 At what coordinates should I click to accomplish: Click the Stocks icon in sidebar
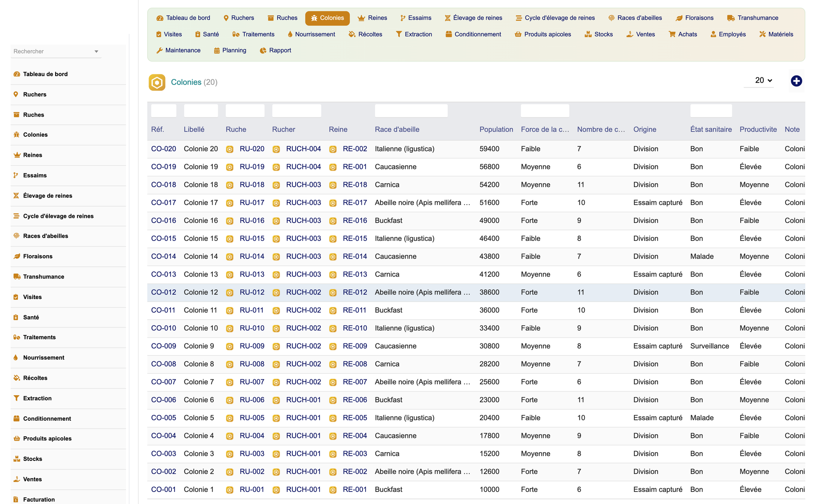click(17, 459)
